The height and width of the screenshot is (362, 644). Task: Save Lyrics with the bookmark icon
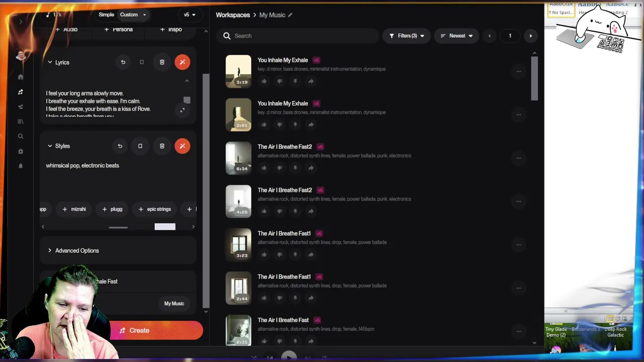click(x=142, y=62)
